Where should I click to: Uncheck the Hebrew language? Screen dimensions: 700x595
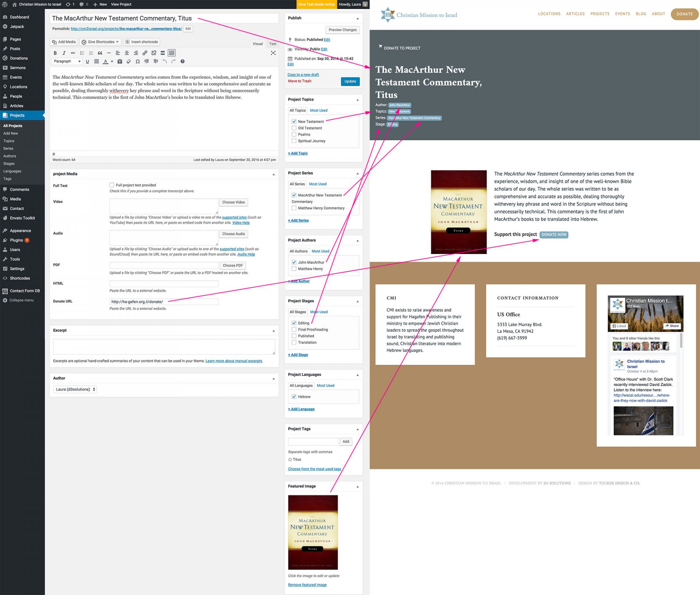coord(294,397)
